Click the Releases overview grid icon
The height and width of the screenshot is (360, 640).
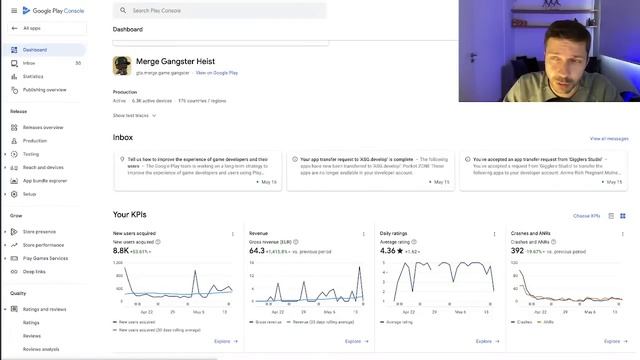(14, 127)
